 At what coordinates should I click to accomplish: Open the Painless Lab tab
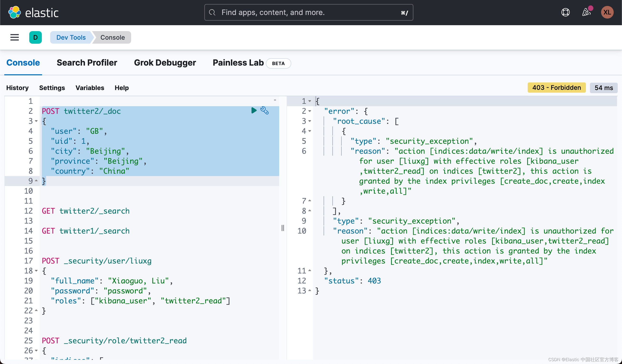[238, 63]
